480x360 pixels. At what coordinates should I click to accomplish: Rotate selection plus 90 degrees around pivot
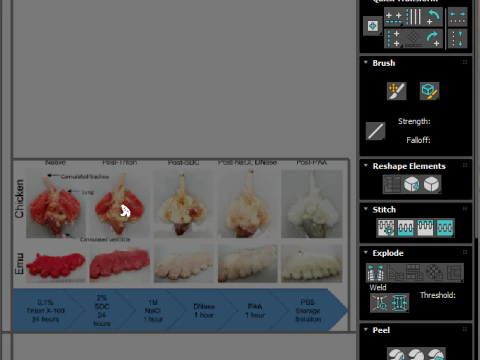433,39
